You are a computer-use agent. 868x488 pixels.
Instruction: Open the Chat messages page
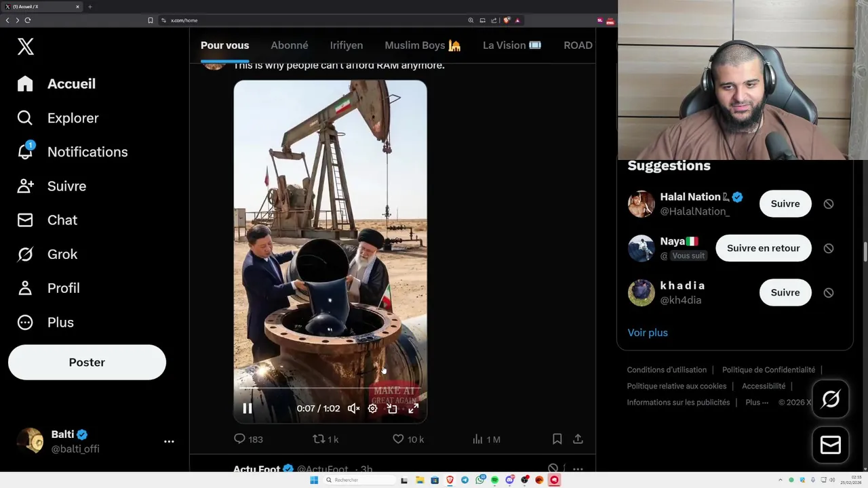pyautogui.click(x=47, y=220)
